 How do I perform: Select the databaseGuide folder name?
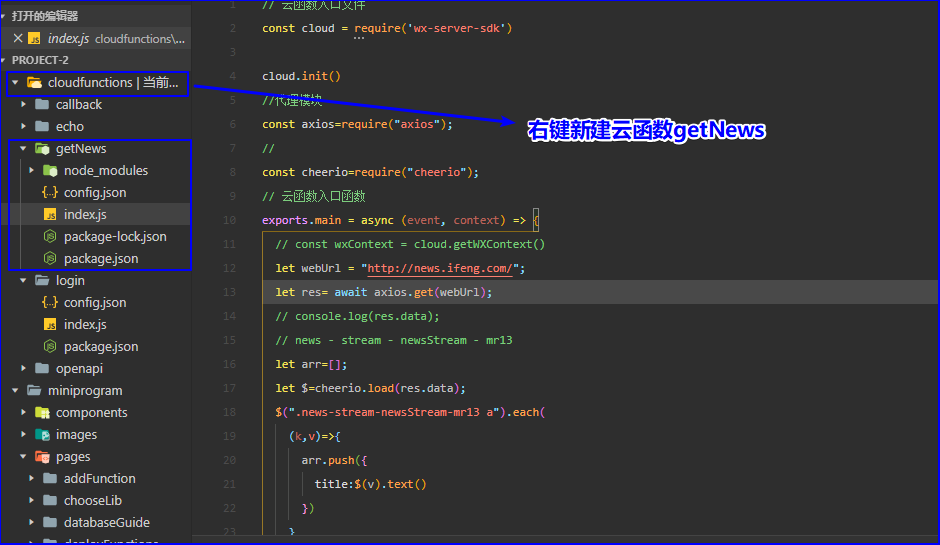[x=107, y=522]
